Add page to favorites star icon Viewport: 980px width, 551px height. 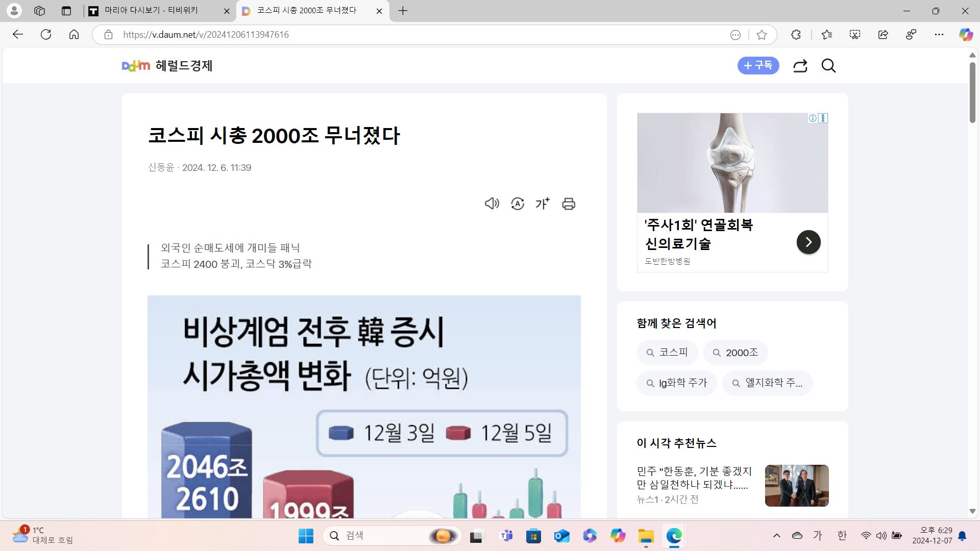click(762, 35)
